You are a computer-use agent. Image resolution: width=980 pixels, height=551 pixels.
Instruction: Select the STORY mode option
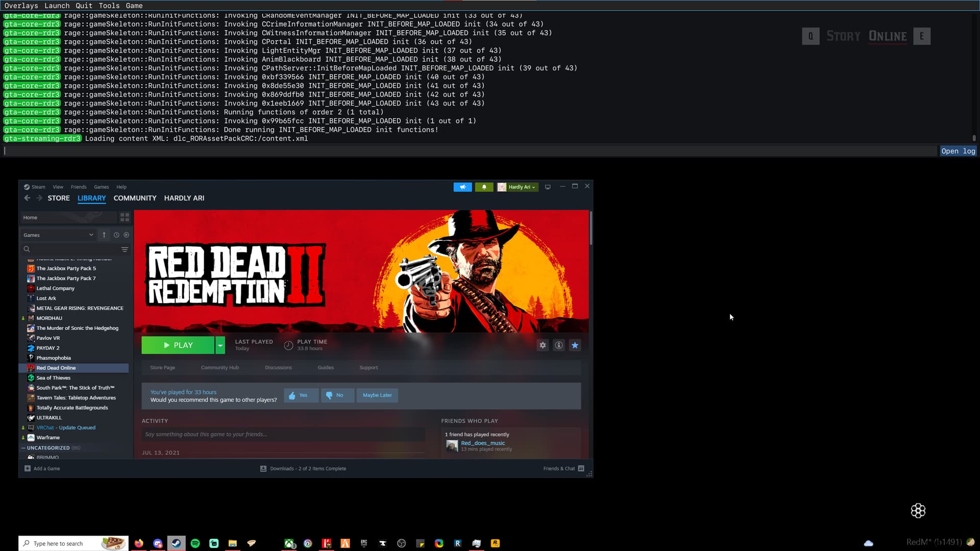coord(843,36)
